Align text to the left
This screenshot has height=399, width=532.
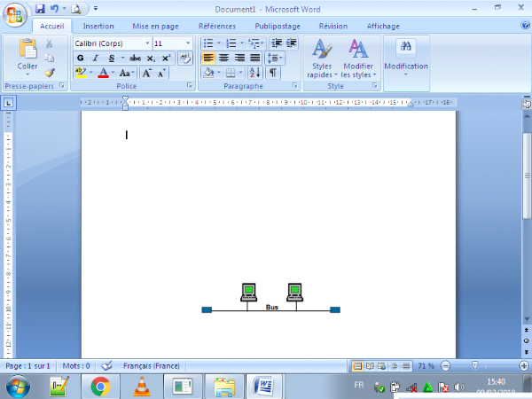208,58
